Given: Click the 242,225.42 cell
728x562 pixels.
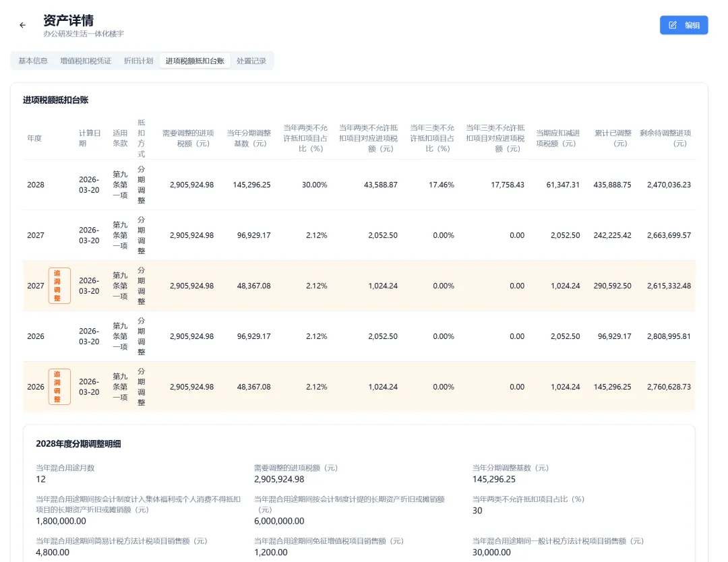Looking at the screenshot, I should 612,235.
